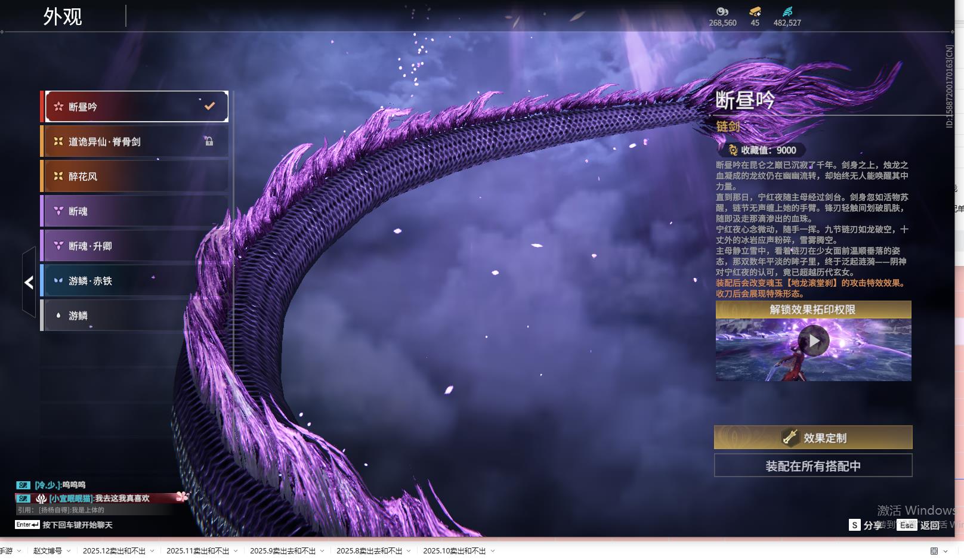Collapse the skin list with left arrow
Viewport: 964px width, 560px height.
coord(29,282)
